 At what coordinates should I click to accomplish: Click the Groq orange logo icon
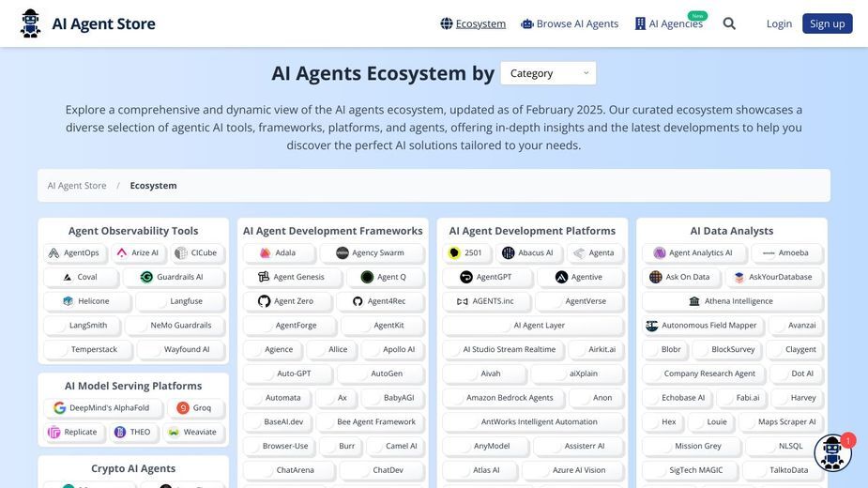click(x=183, y=408)
